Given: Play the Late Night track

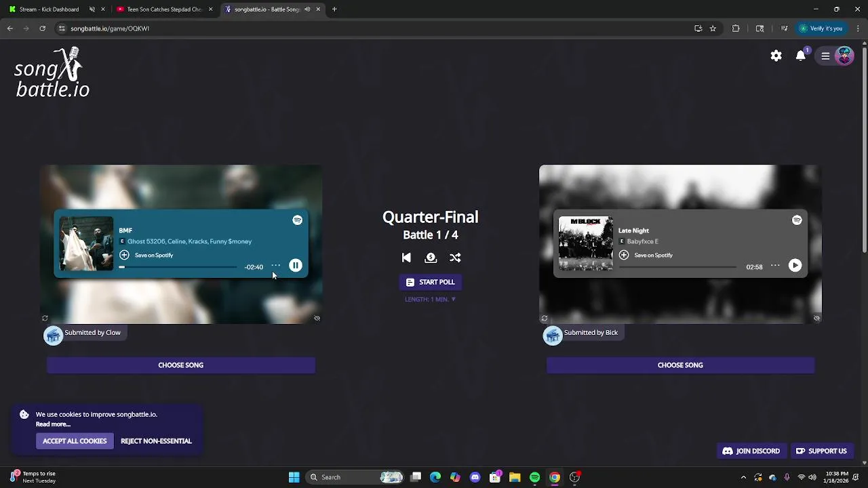Looking at the screenshot, I should (x=795, y=266).
